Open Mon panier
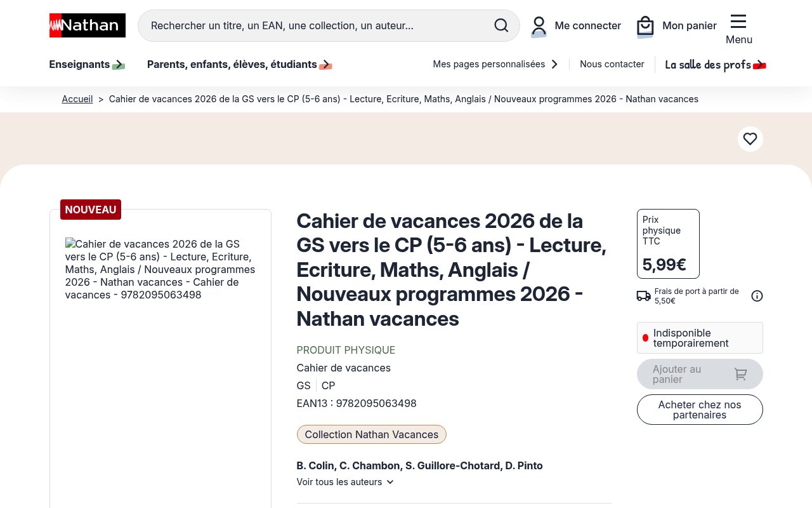The width and height of the screenshot is (812, 508). [677, 26]
